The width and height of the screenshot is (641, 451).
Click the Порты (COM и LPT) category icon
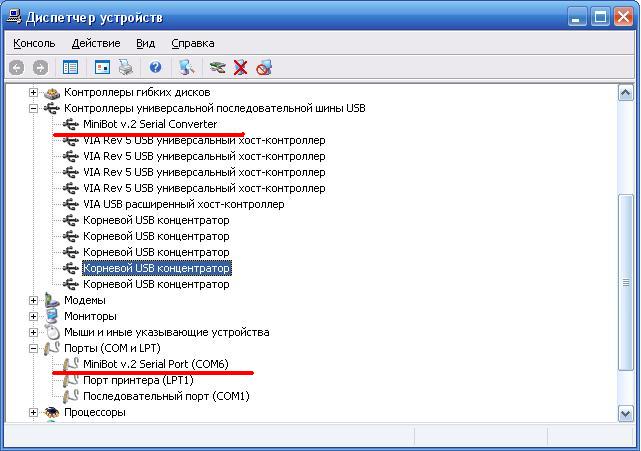coord(52,348)
